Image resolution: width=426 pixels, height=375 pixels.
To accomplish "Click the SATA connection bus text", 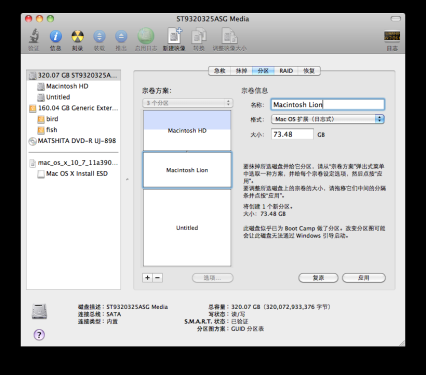I will 114,314.
